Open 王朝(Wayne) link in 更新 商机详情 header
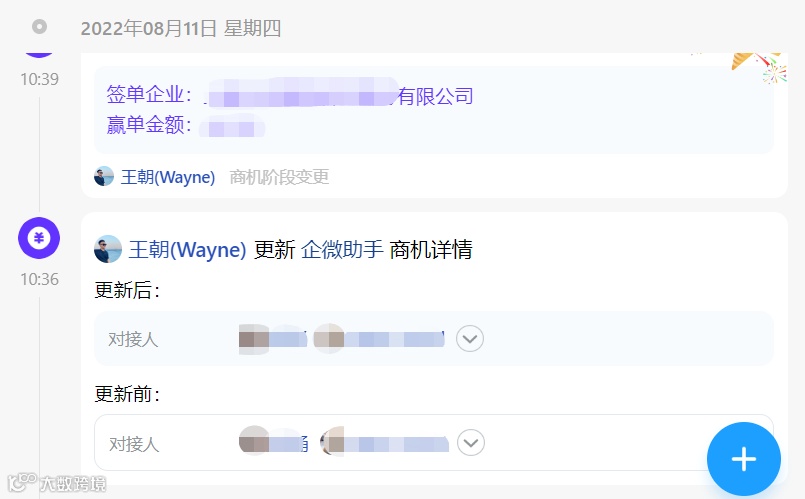805x499 pixels. click(x=187, y=250)
